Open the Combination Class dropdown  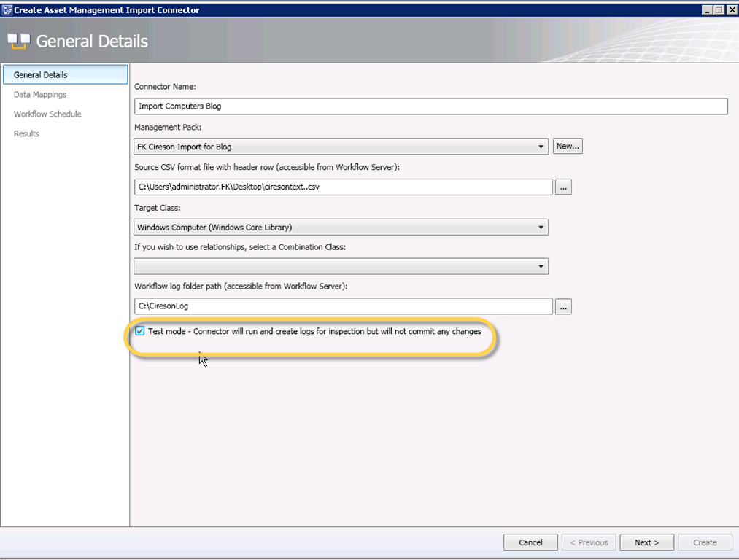(541, 267)
